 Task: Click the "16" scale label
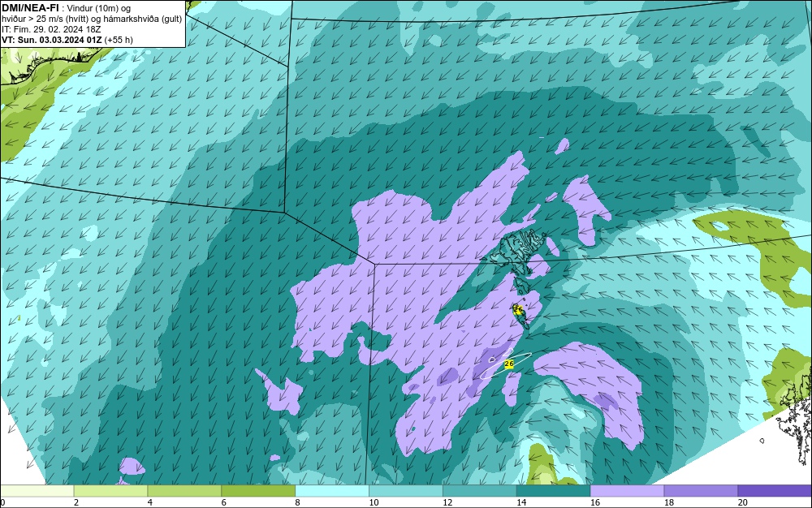(x=595, y=502)
